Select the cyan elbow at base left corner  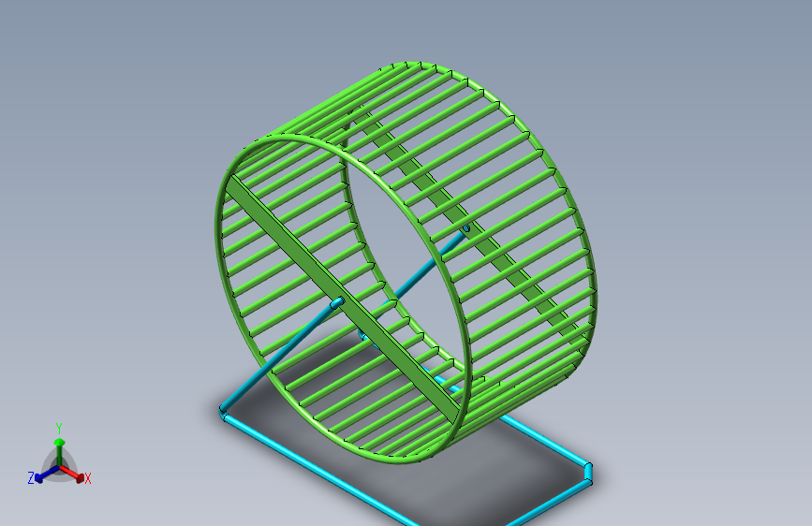223,412
